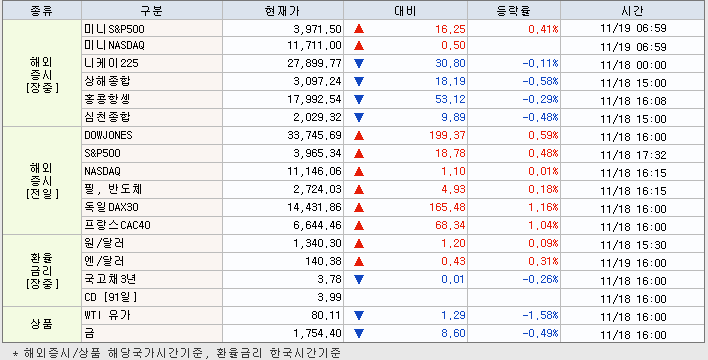Click the 해외증시 [전일] category cell
This screenshot has height=360, width=708.
point(42,181)
